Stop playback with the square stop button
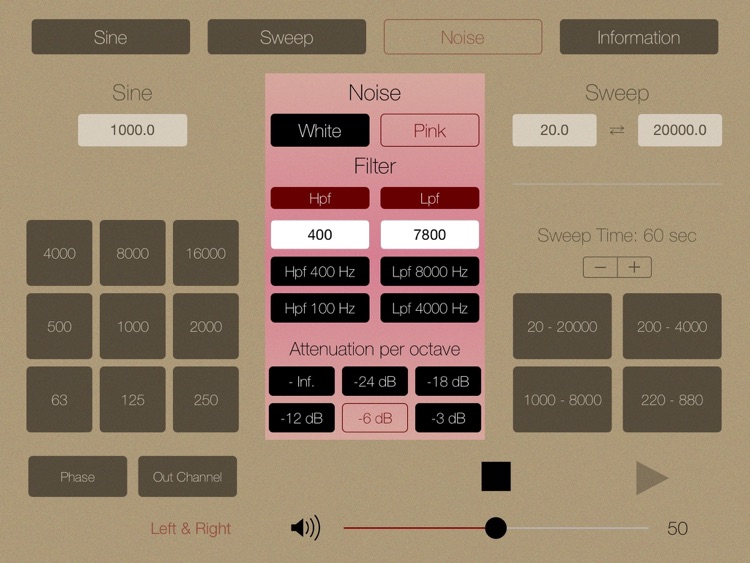The width and height of the screenshot is (750, 563). pos(496,476)
